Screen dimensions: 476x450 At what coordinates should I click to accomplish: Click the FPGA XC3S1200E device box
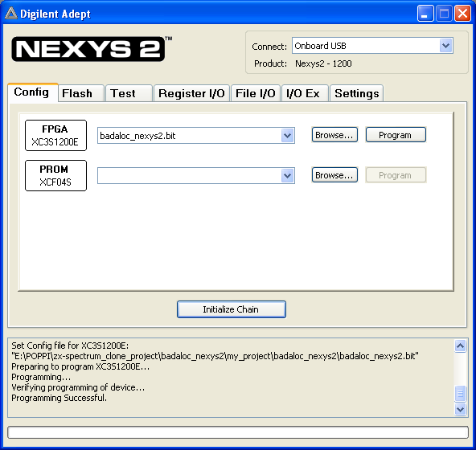[x=55, y=135]
